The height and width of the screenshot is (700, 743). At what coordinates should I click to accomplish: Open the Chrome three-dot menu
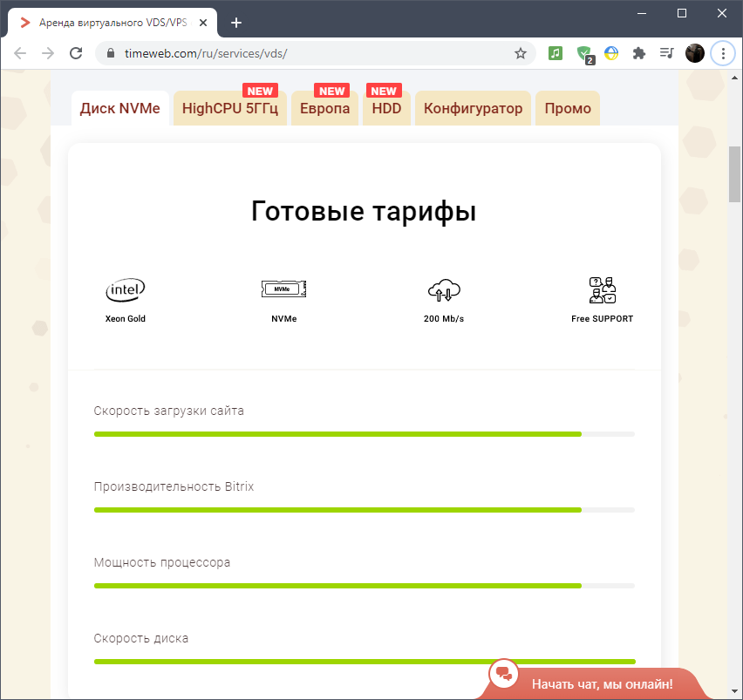(x=723, y=53)
